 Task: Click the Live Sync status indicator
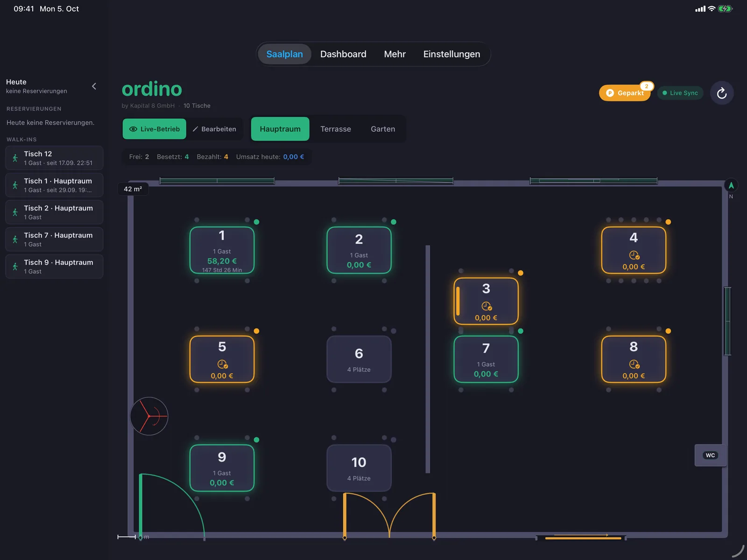coord(680,93)
